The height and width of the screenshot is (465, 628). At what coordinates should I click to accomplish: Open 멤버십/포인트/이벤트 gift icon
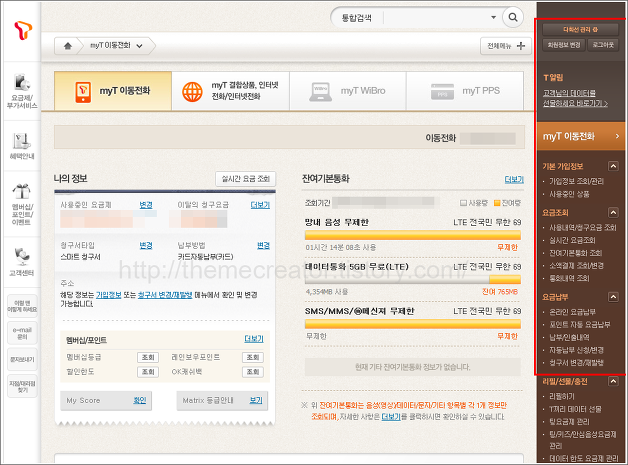tap(22, 191)
